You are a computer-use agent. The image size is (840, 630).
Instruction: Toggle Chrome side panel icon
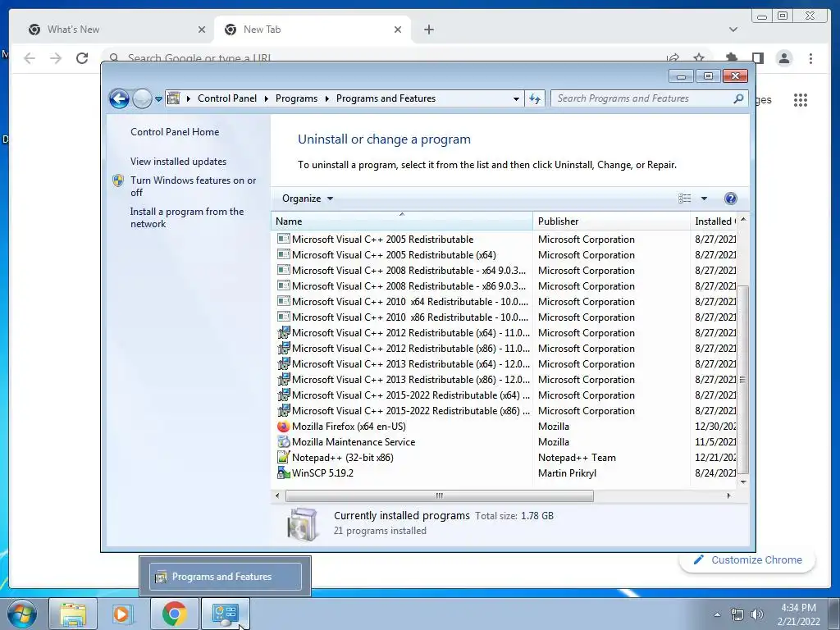pos(757,58)
